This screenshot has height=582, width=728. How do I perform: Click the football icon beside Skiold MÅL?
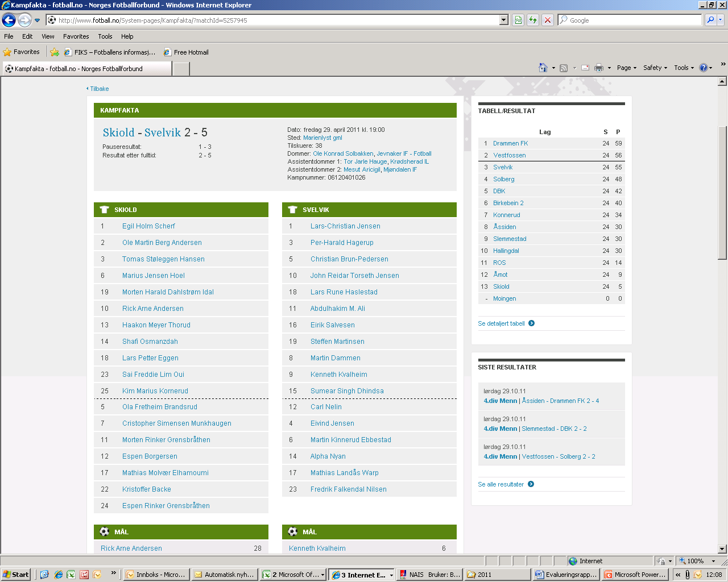(104, 532)
